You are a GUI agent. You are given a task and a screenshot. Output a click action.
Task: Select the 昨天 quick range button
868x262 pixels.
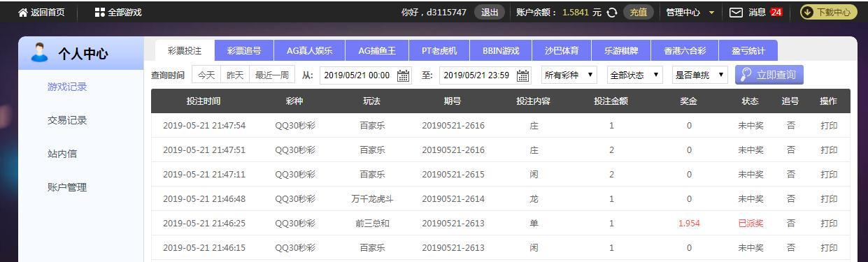(x=235, y=75)
